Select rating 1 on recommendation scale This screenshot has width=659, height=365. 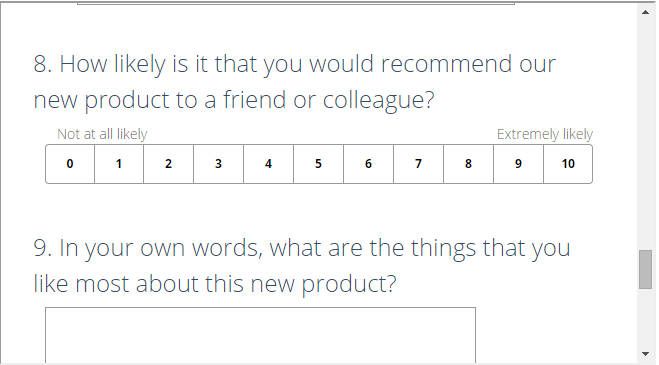pyautogui.click(x=119, y=164)
